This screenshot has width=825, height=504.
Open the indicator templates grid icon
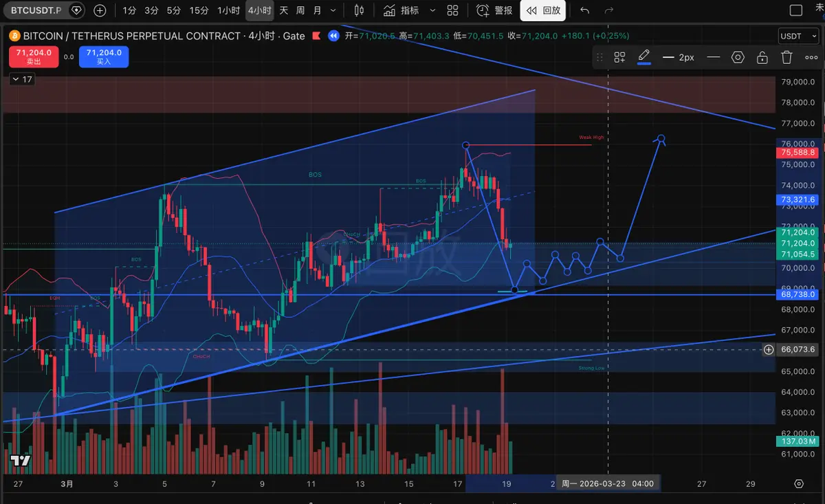click(452, 10)
